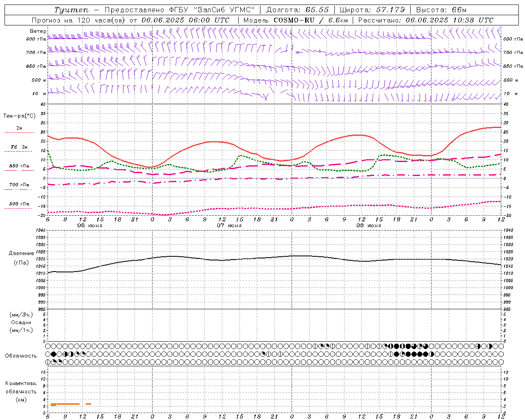Click the red line sample under 2м legend
The width and height of the screenshot is (525, 420).
coord(19,133)
